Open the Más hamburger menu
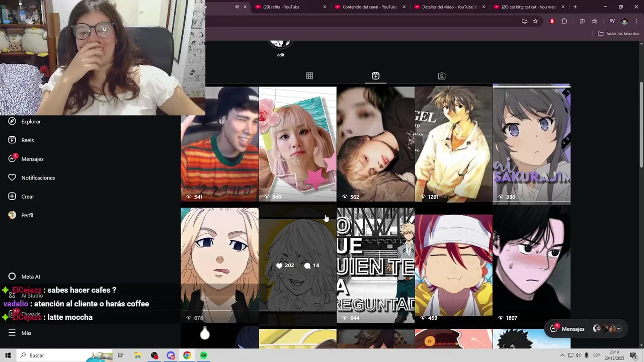Viewport: 644px width, 362px height. point(12,333)
